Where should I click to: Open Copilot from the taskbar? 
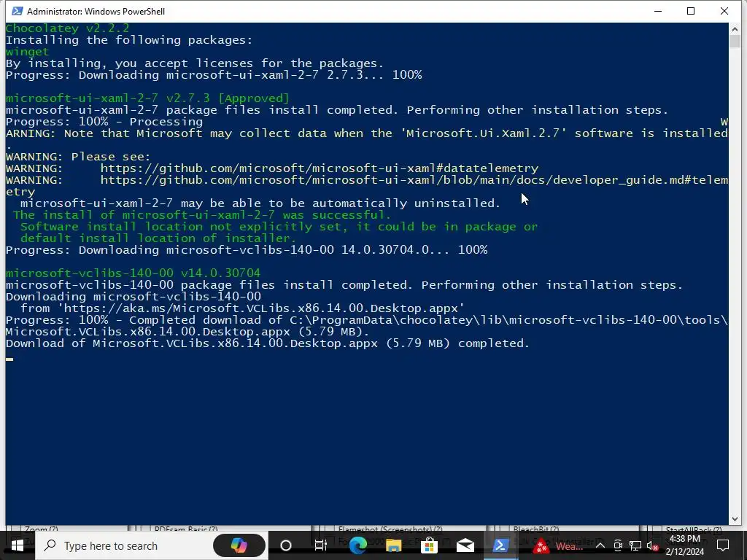pos(239,545)
